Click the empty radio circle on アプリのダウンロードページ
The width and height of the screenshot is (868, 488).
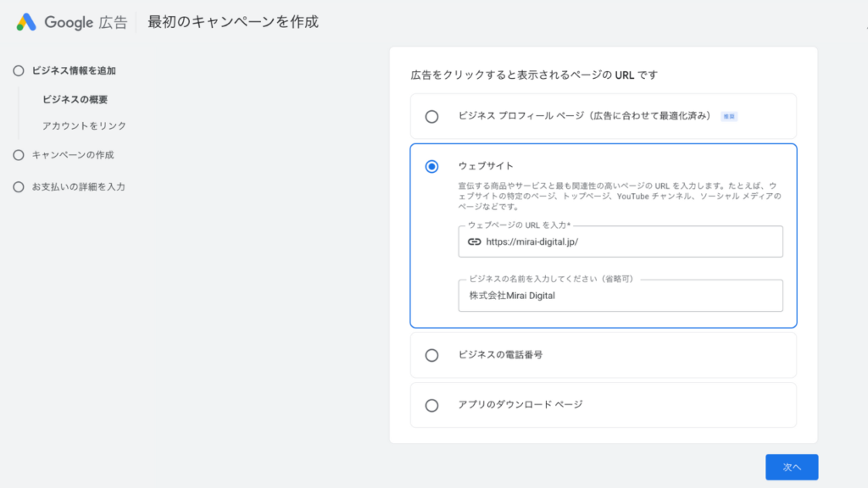pyautogui.click(x=432, y=405)
